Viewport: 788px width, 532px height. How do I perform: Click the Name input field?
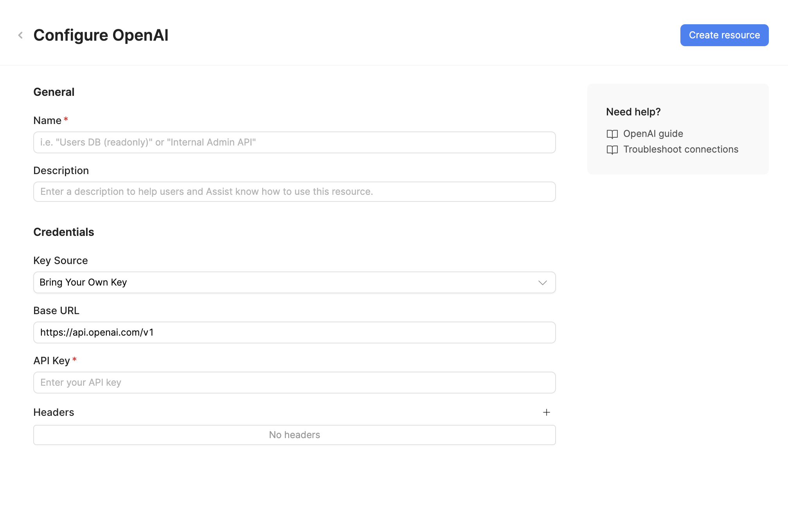tap(294, 142)
